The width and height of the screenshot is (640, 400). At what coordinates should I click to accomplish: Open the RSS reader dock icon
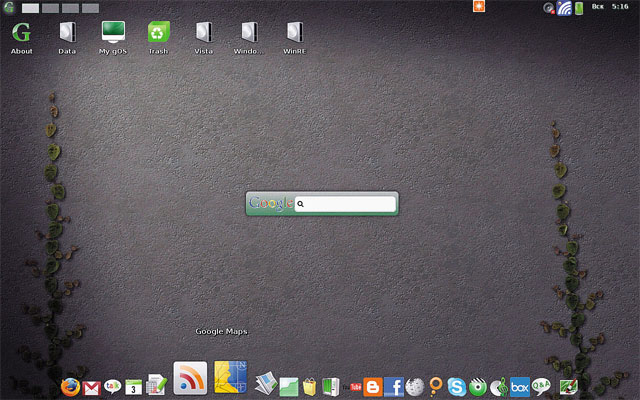(190, 378)
